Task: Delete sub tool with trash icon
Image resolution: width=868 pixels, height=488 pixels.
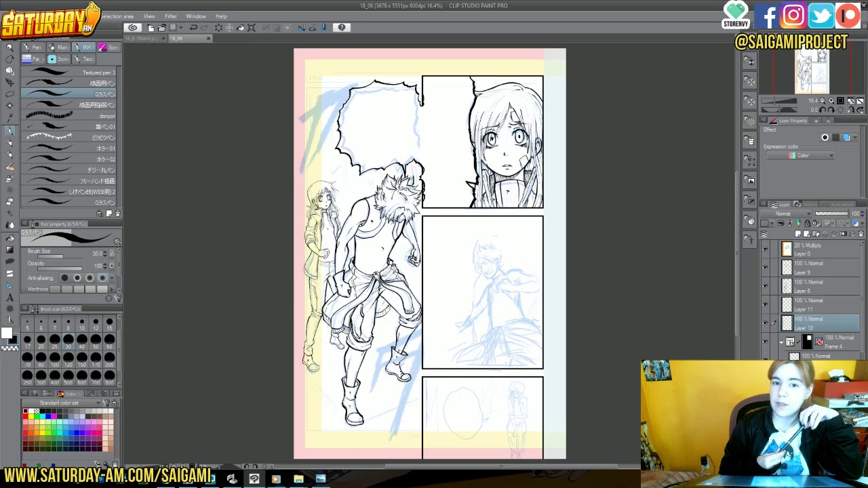Action: [x=117, y=213]
